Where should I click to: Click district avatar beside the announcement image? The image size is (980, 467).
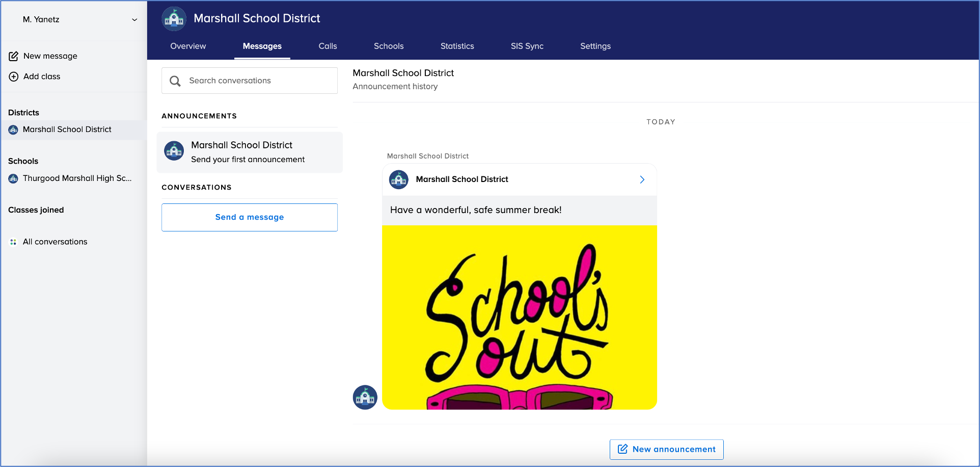click(x=365, y=397)
